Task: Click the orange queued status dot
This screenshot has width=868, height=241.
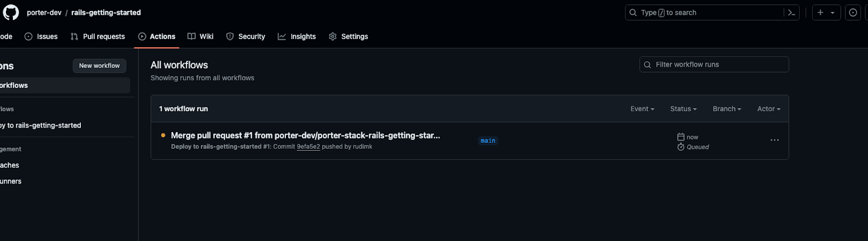Action: tap(163, 135)
